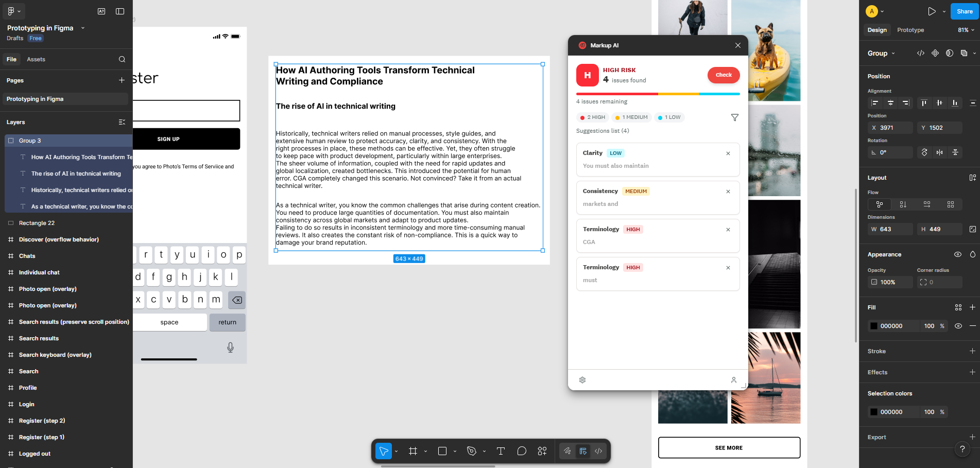Select vertical flow layout option
Viewport: 980px width, 468px height.
(x=903, y=204)
